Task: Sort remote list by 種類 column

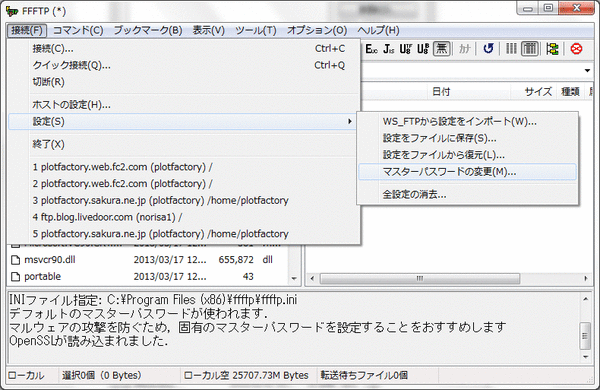Action: click(571, 91)
